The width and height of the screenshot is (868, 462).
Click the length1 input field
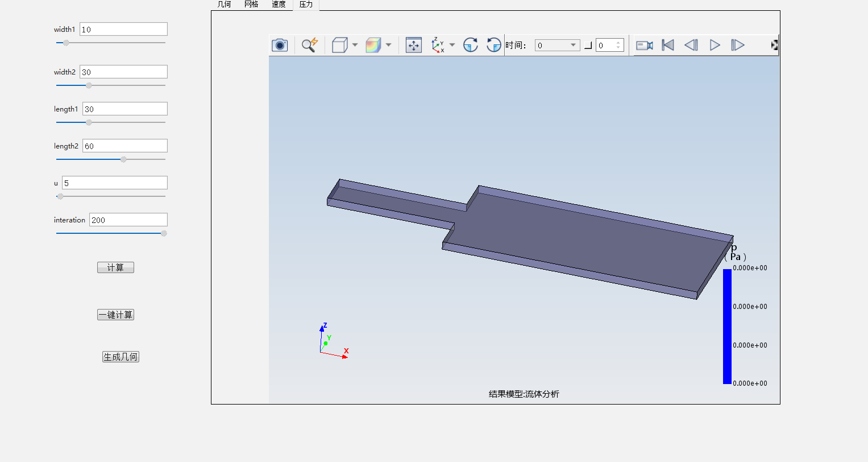pyautogui.click(x=125, y=109)
